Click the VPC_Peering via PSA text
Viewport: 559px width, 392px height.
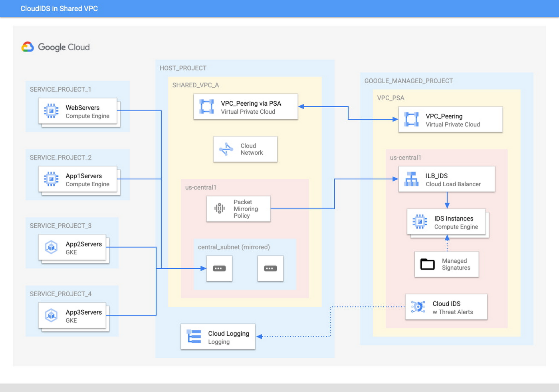point(251,103)
